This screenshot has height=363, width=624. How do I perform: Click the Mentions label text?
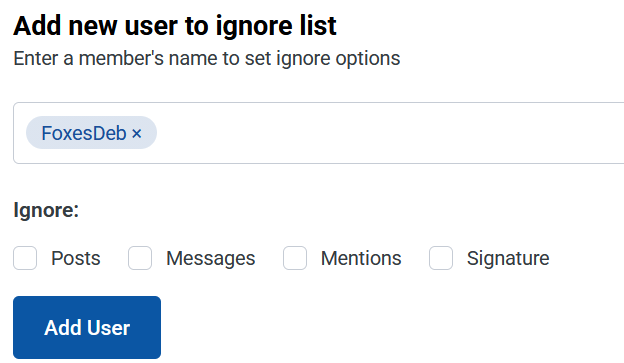[x=361, y=258]
